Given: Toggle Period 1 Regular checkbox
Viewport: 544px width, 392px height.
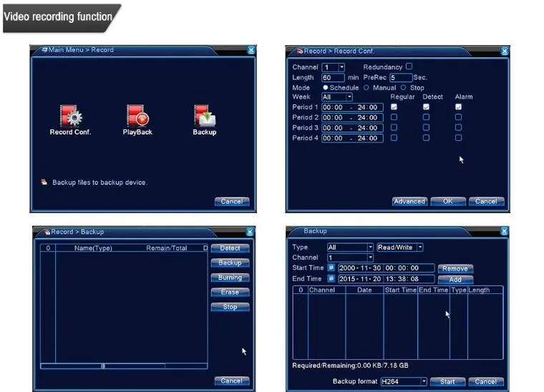Looking at the screenshot, I should coord(394,107).
